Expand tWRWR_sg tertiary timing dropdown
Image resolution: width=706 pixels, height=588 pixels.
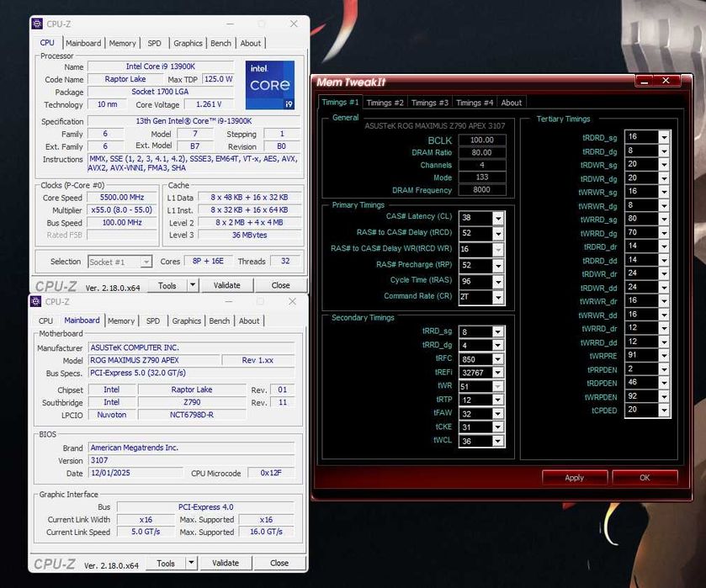(x=664, y=192)
